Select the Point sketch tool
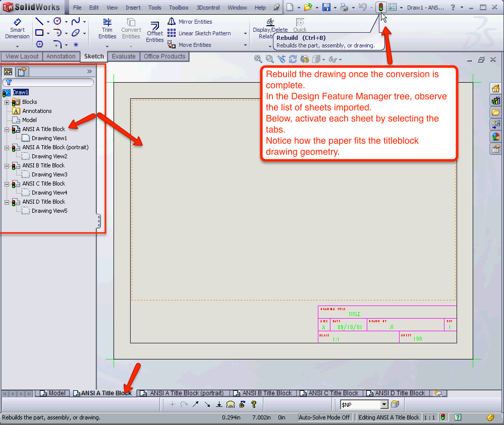 point(76,45)
